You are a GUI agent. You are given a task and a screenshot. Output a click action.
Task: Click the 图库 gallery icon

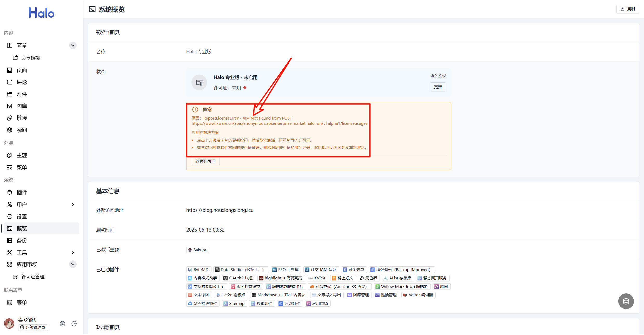coord(10,106)
